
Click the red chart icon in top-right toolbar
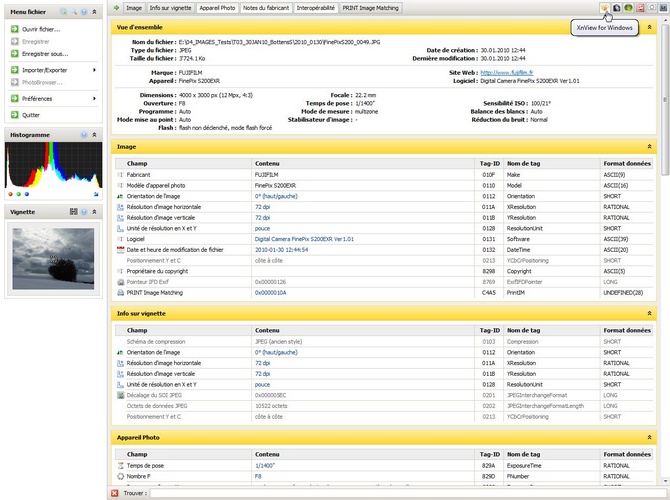tap(640, 7)
